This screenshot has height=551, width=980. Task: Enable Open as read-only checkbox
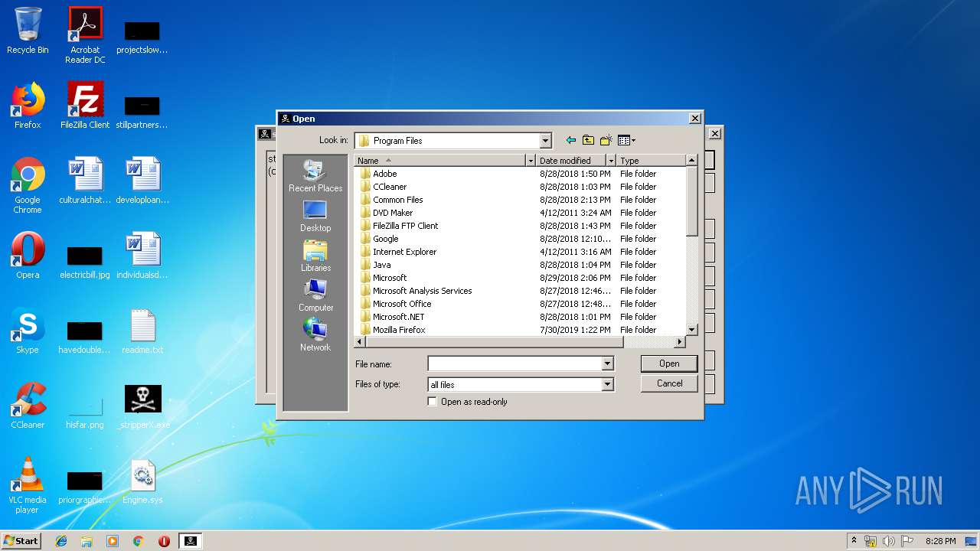(x=433, y=402)
